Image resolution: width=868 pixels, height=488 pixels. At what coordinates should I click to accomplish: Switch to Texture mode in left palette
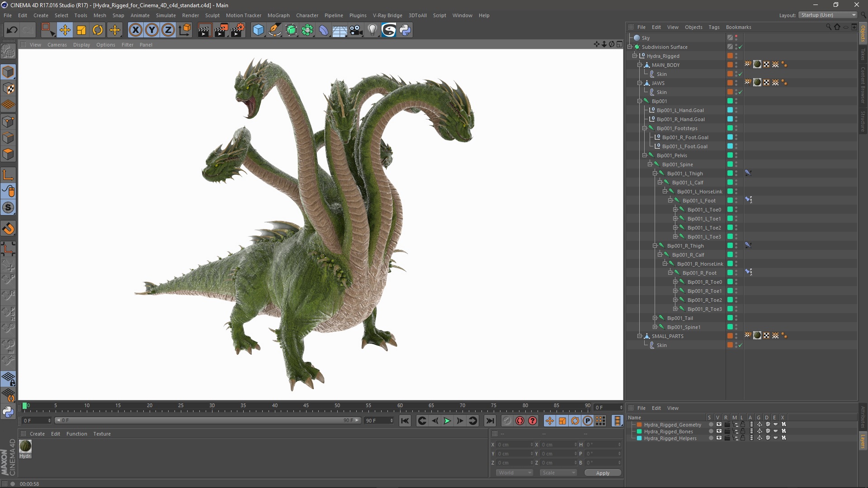(x=8, y=89)
